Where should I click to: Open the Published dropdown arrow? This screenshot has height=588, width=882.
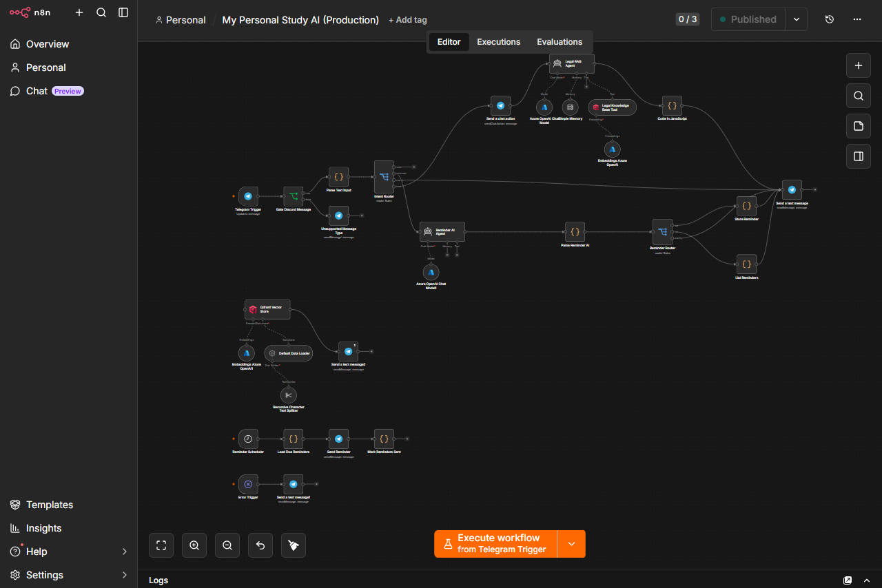[797, 19]
